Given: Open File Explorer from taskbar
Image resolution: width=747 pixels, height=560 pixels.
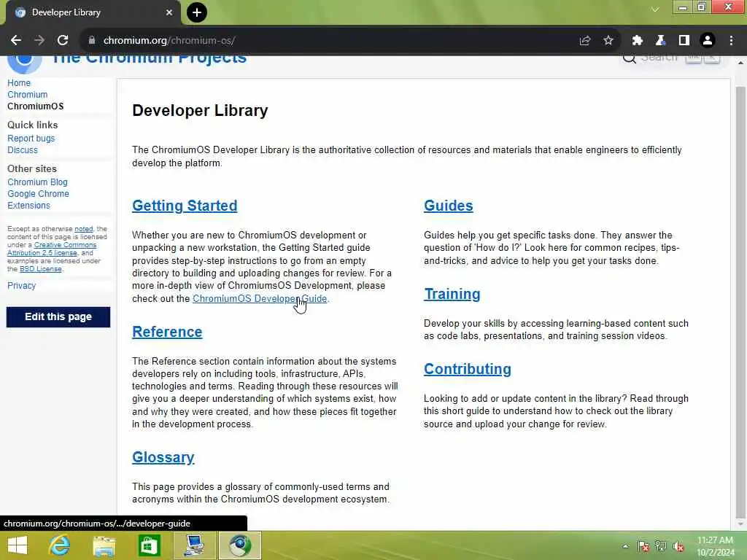Looking at the screenshot, I should (x=104, y=545).
